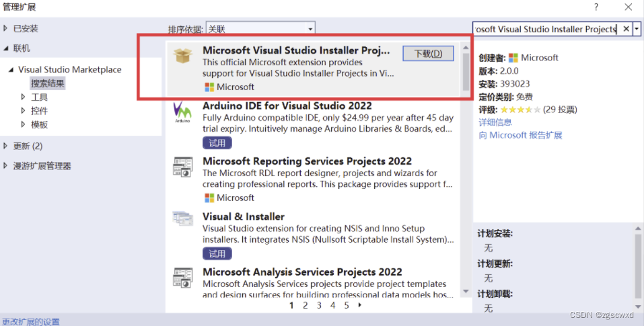
Task: Open the 详细信息 link
Action: [495, 122]
